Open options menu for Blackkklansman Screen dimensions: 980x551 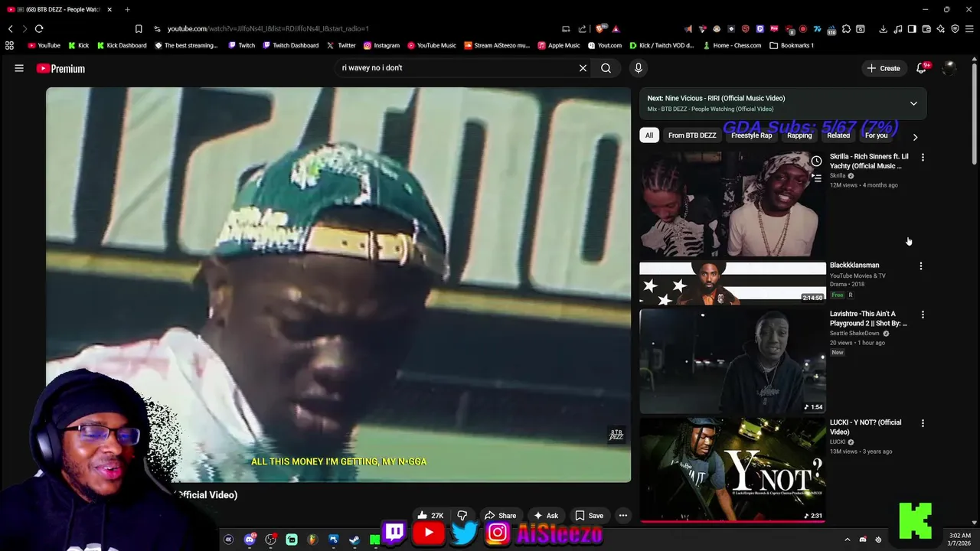click(x=921, y=266)
